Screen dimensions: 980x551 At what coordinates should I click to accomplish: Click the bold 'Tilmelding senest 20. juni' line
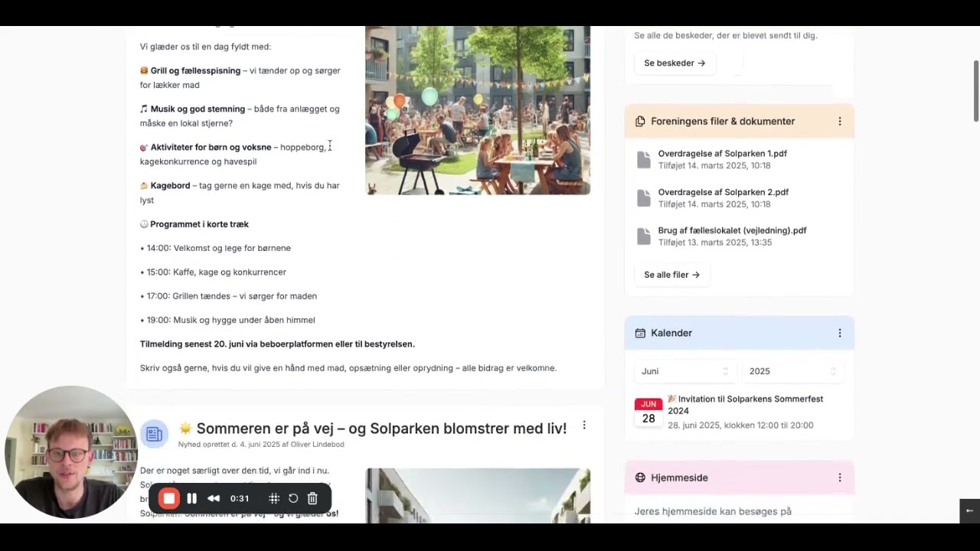(x=277, y=344)
